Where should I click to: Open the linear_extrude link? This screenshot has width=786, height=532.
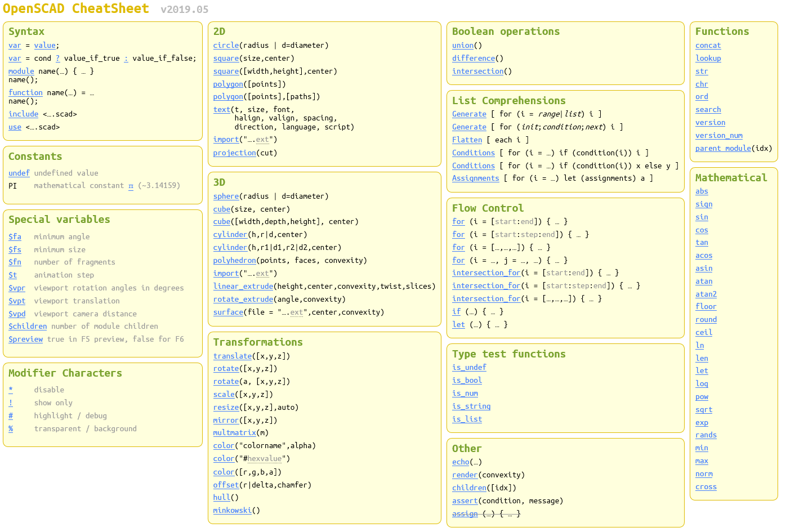(x=243, y=287)
